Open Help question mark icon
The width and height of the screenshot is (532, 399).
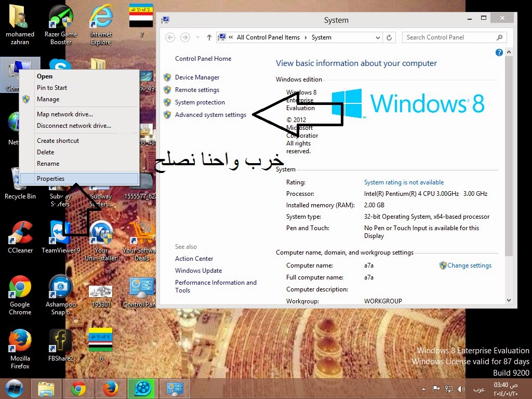499,52
